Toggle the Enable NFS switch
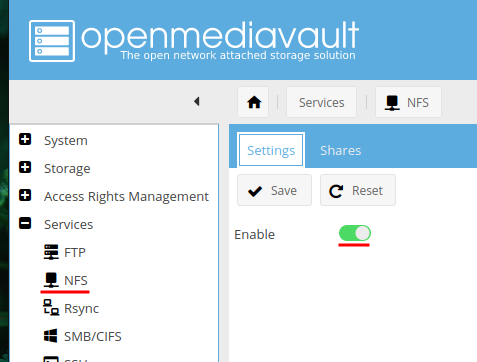Viewport: 477px width, 362px height. tap(355, 233)
